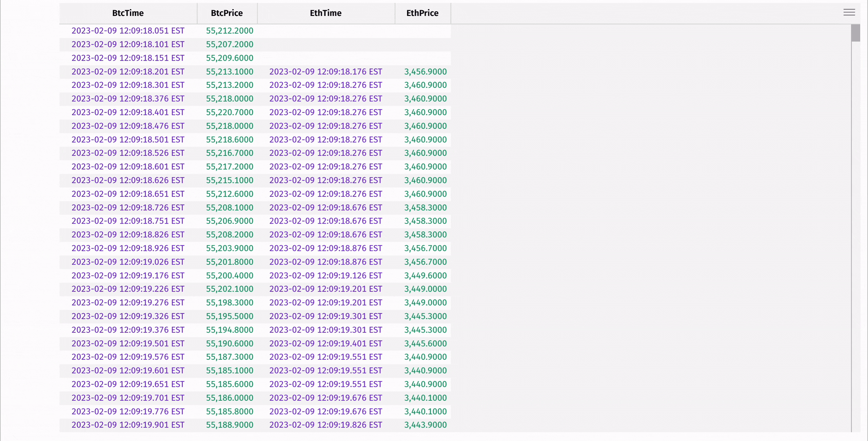Viewport: 868px width, 441px height.
Task: Sort the table by BtcTime column
Action: 128,13
